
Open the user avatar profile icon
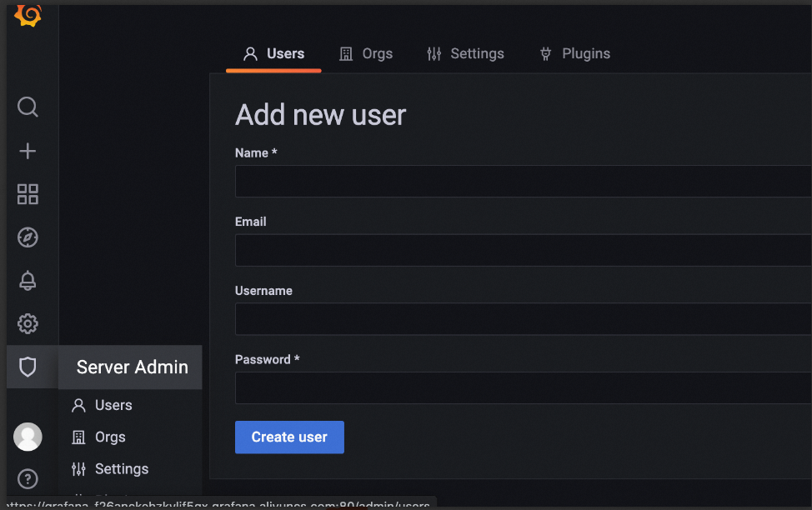pos(28,436)
